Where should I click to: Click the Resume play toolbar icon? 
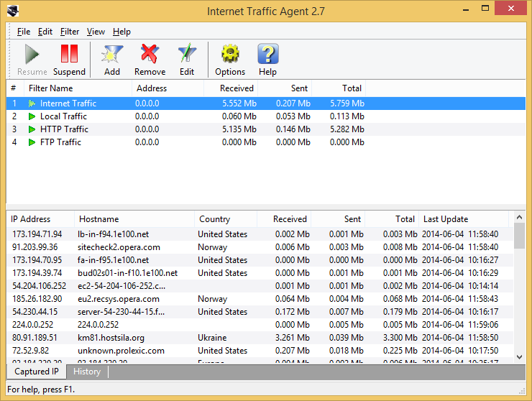(x=32, y=55)
